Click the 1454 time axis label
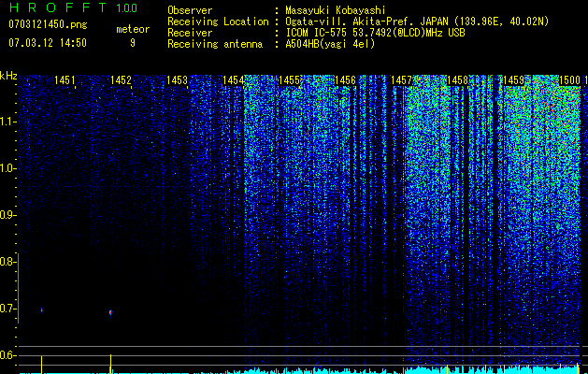Image resolution: width=588 pixels, height=374 pixels. click(233, 79)
